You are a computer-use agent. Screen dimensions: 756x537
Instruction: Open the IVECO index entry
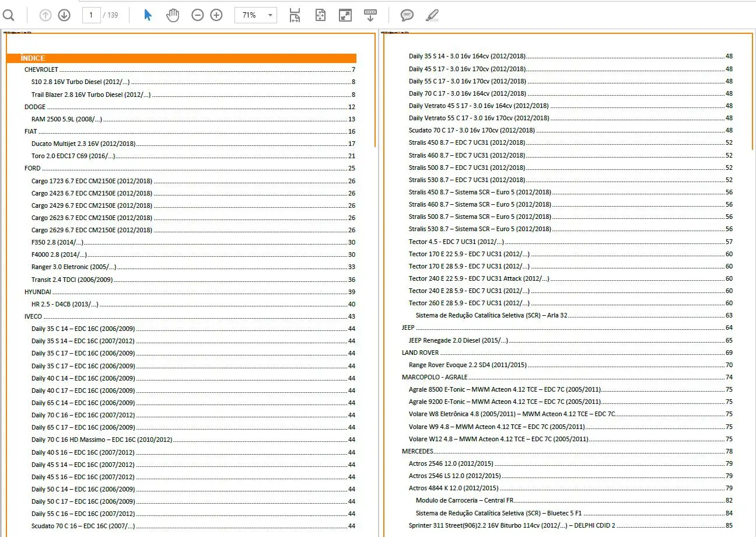[190, 316]
